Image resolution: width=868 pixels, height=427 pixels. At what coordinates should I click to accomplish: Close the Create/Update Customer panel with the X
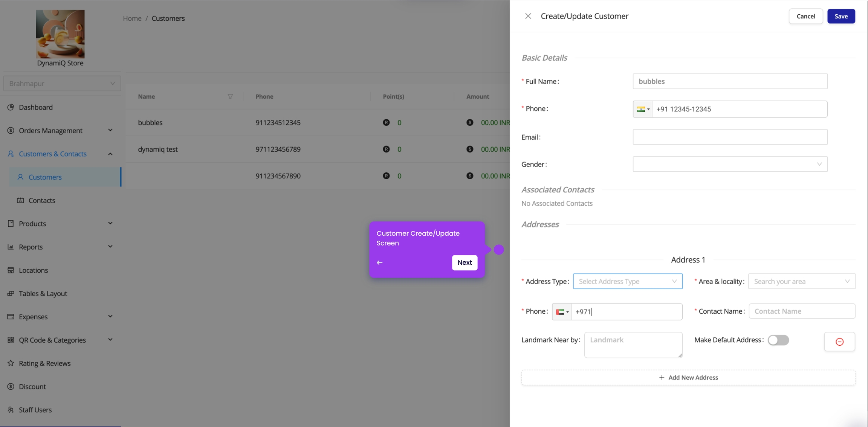(528, 16)
